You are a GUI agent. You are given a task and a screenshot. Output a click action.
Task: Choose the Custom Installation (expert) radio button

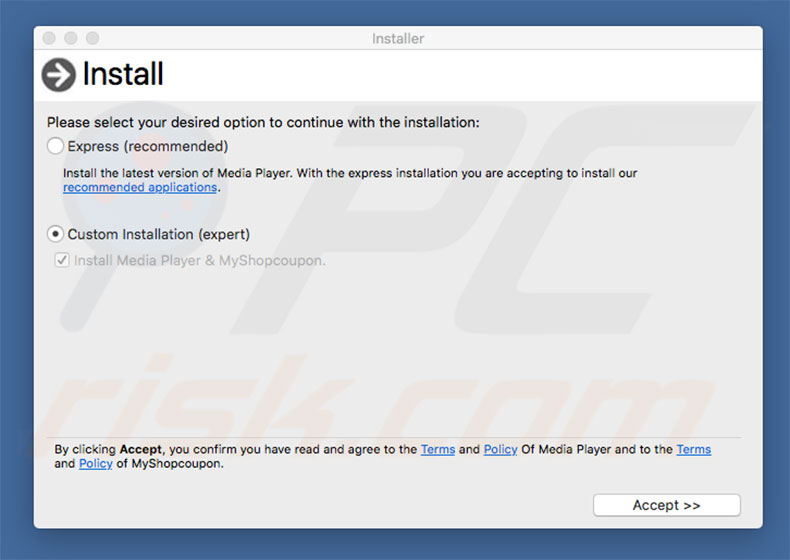coord(56,234)
